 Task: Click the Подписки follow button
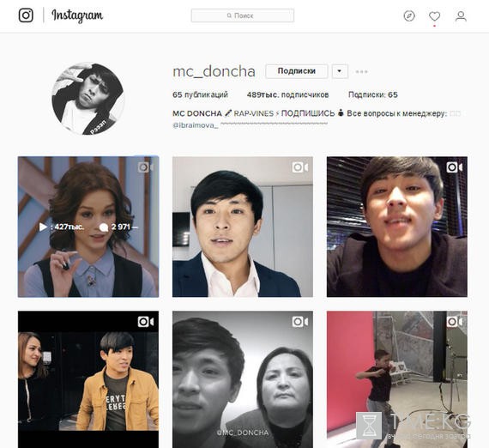(297, 71)
